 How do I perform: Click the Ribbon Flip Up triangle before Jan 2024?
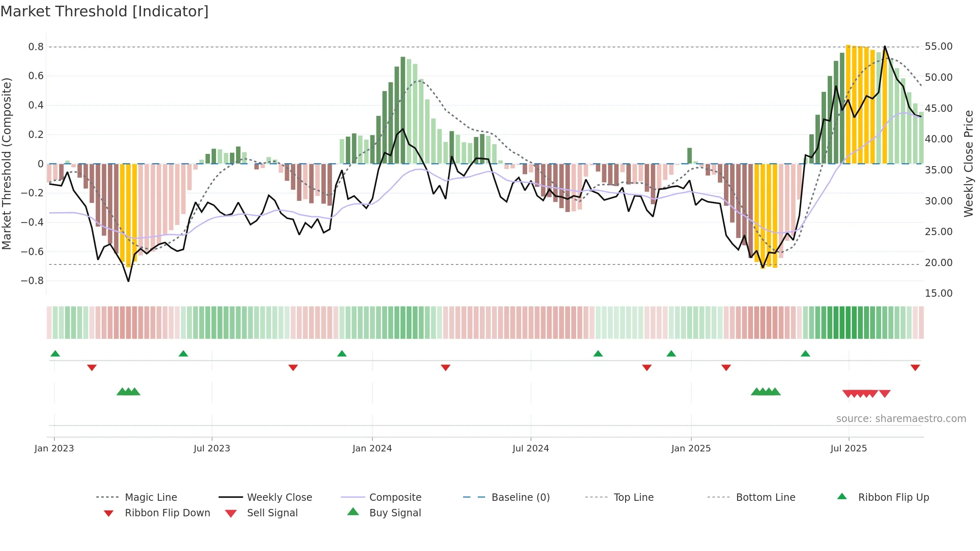(342, 353)
